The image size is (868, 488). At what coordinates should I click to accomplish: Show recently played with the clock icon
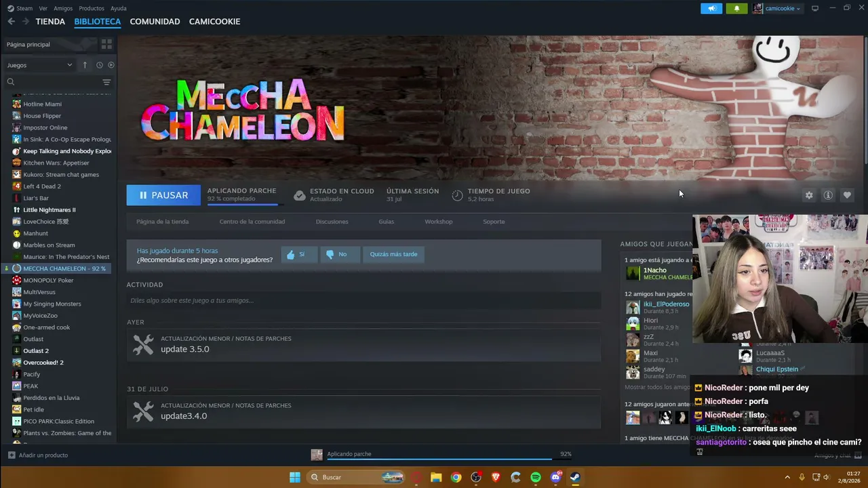[99, 65]
